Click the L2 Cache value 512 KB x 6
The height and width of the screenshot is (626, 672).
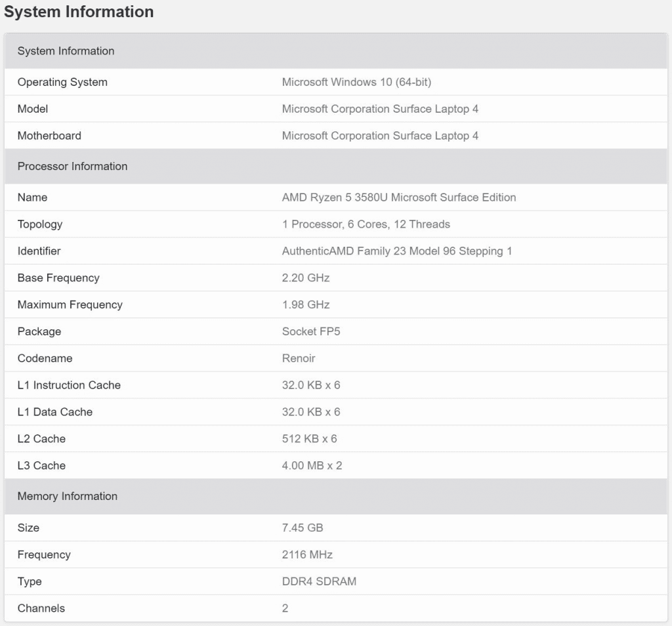(x=309, y=439)
